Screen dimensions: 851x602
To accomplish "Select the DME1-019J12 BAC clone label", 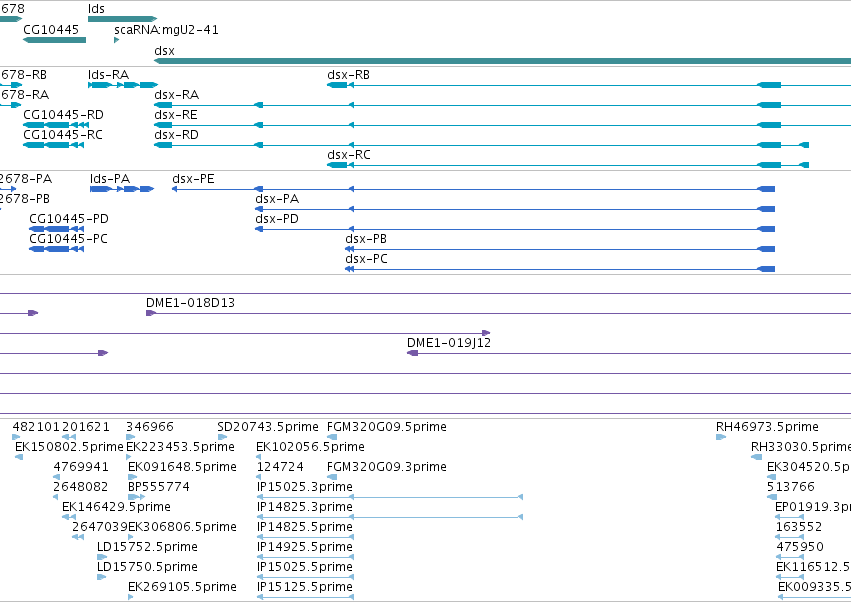I will 449,343.
